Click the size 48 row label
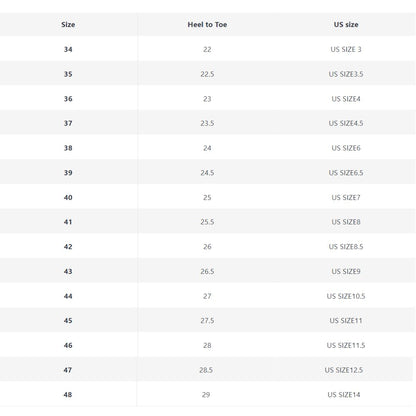Screen dimensions: 416x416 (68, 395)
